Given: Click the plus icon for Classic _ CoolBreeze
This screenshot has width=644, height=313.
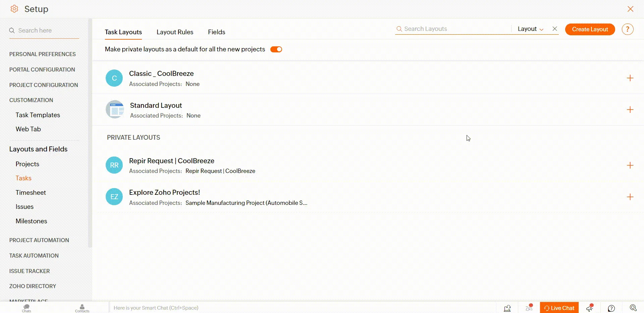Looking at the screenshot, I should [x=630, y=78].
